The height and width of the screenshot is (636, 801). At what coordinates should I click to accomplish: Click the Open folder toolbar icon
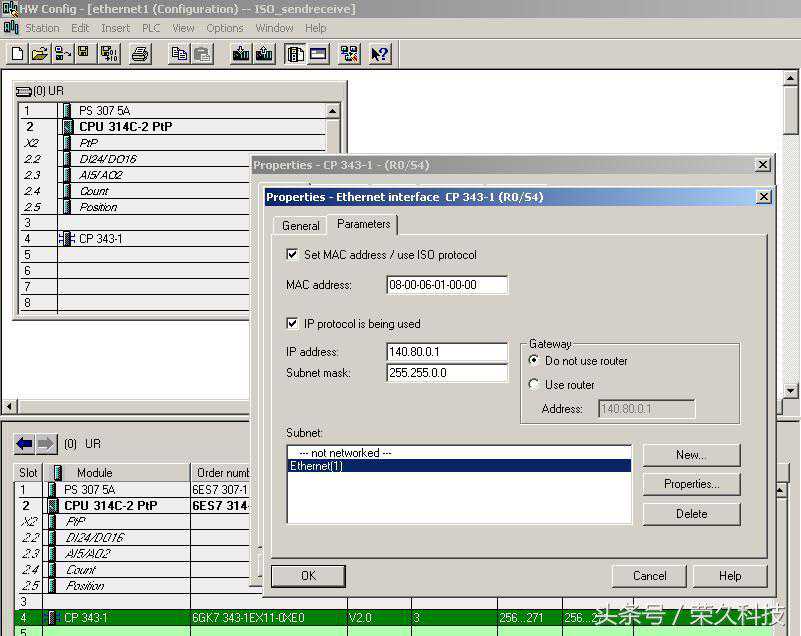click(x=39, y=54)
